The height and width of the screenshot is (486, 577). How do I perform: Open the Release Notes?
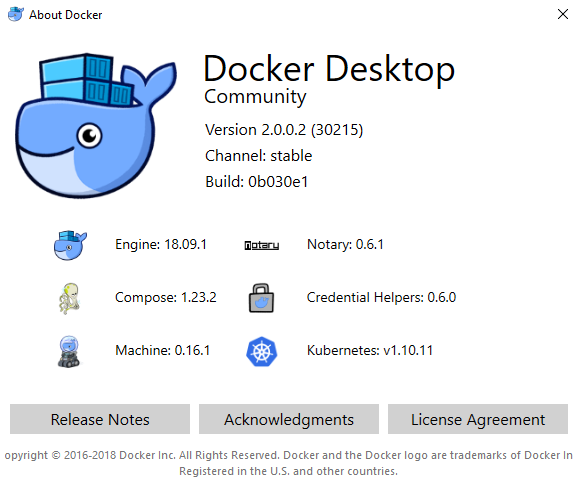click(100, 419)
